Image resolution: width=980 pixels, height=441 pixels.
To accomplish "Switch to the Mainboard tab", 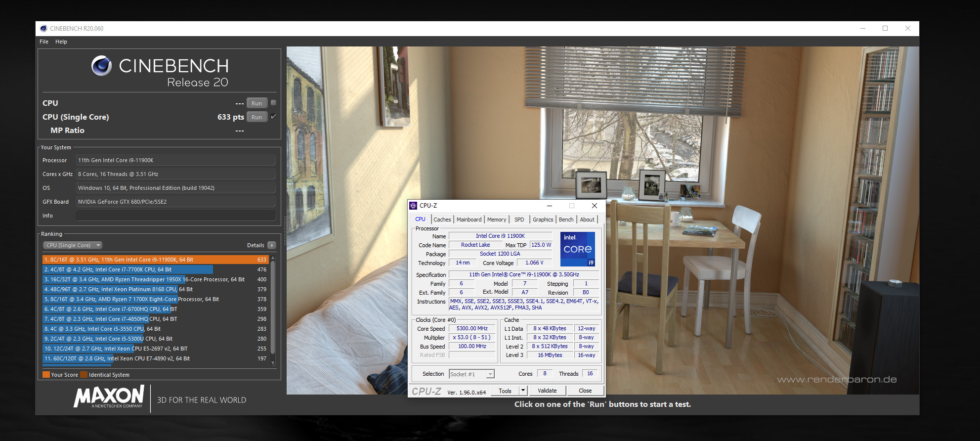I will (x=469, y=220).
